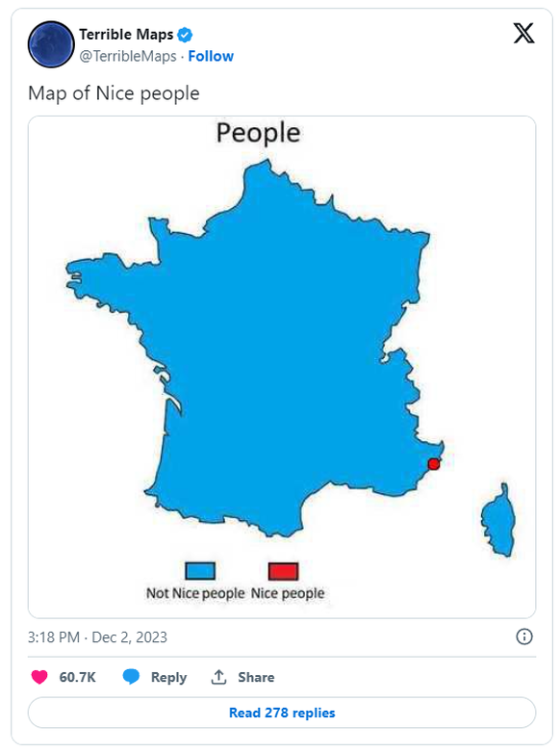Like the tweet with the heart icon
The image size is (560, 753).
(x=39, y=677)
